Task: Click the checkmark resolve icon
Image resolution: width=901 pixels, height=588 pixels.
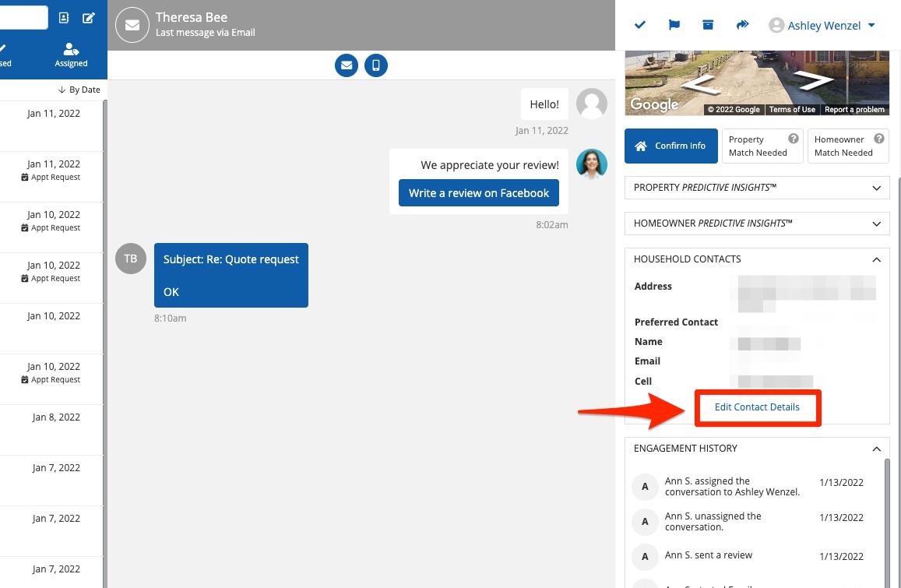Action: coord(640,25)
